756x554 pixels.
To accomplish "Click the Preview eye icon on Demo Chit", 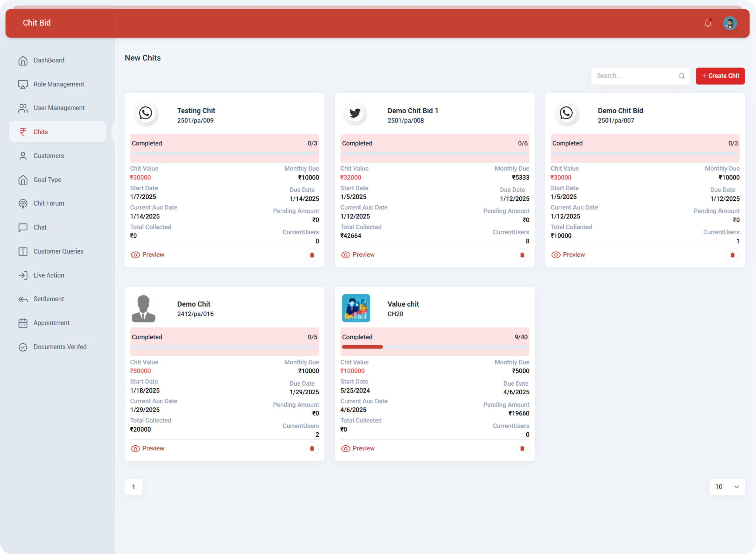I will tap(135, 448).
